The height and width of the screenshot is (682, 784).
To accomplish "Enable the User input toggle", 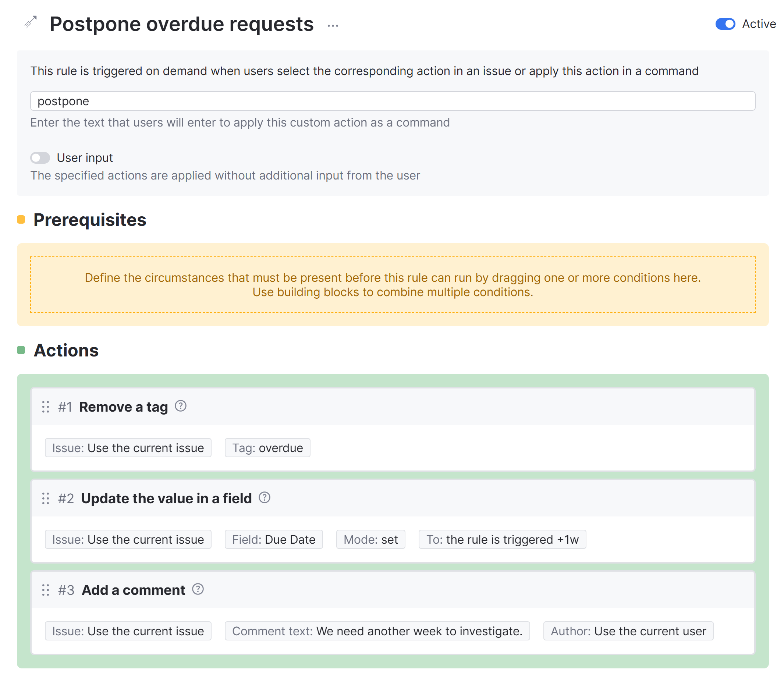I will [x=40, y=157].
